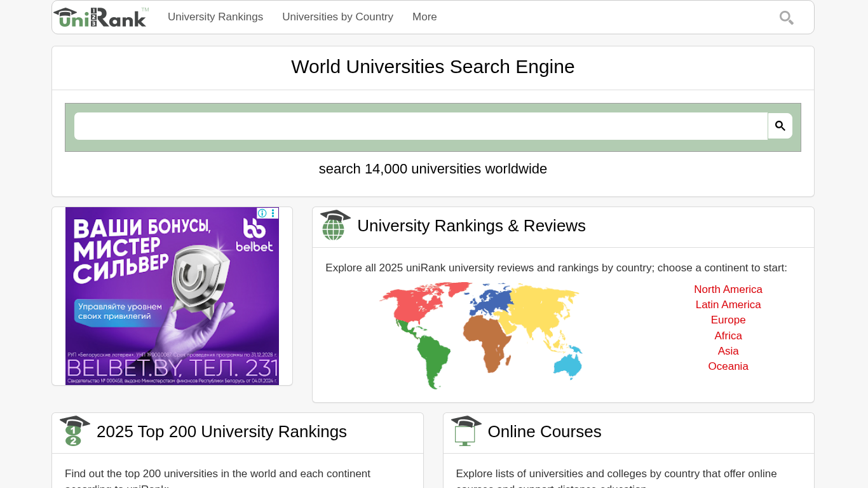Open the ad options menu dots

273,213
